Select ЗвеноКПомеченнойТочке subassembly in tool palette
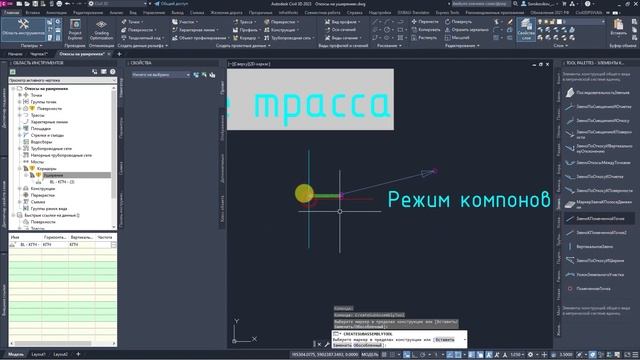This screenshot has height=360, width=640. click(x=599, y=219)
